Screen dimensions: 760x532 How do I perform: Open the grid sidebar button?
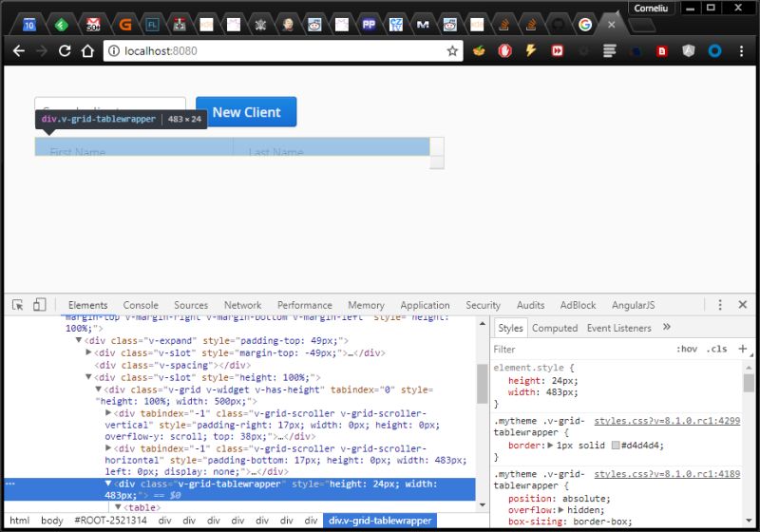tap(437, 146)
